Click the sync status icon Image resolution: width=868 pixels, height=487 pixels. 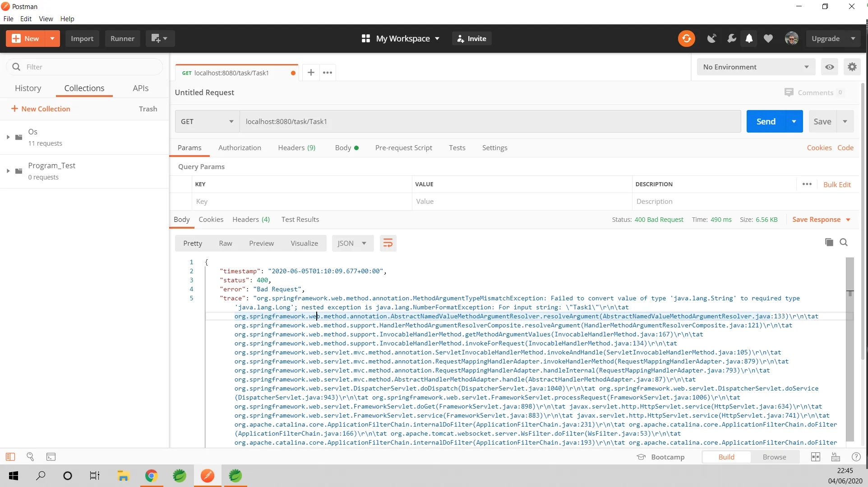pyautogui.click(x=686, y=38)
